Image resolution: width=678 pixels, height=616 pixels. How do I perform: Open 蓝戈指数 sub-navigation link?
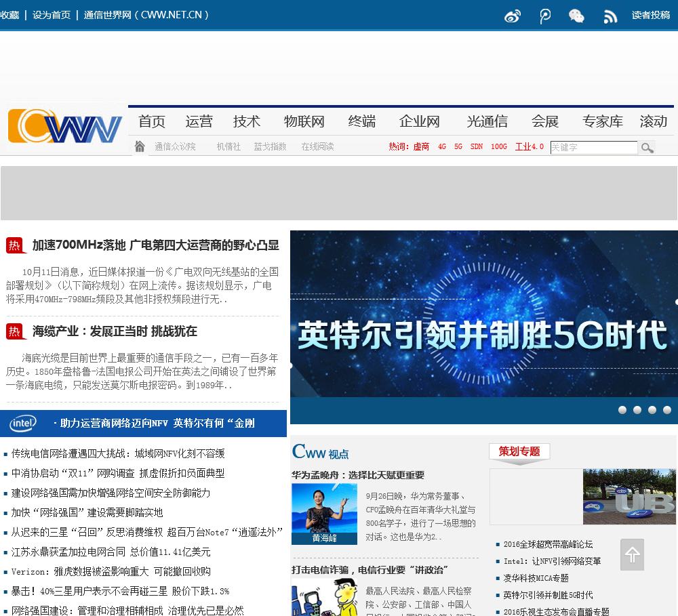coord(271,147)
